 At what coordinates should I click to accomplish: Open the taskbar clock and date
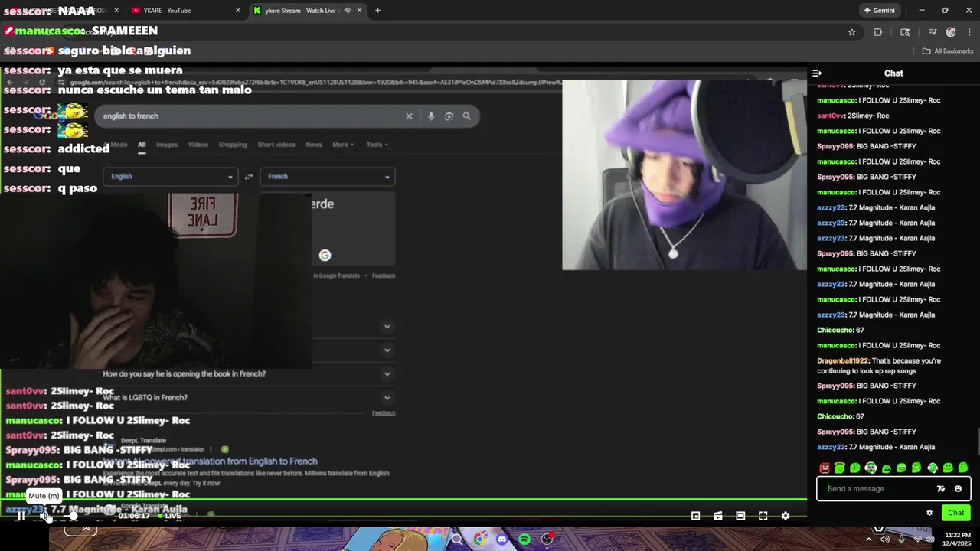click(x=958, y=540)
